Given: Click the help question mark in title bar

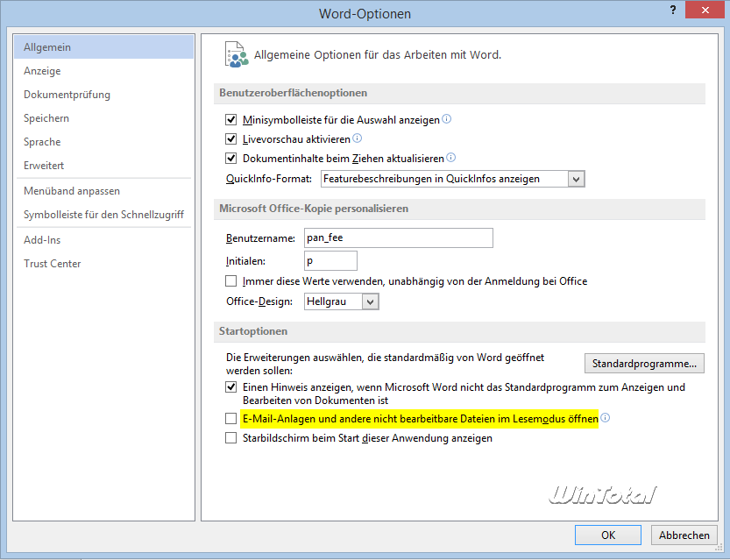Looking at the screenshot, I should click(673, 11).
